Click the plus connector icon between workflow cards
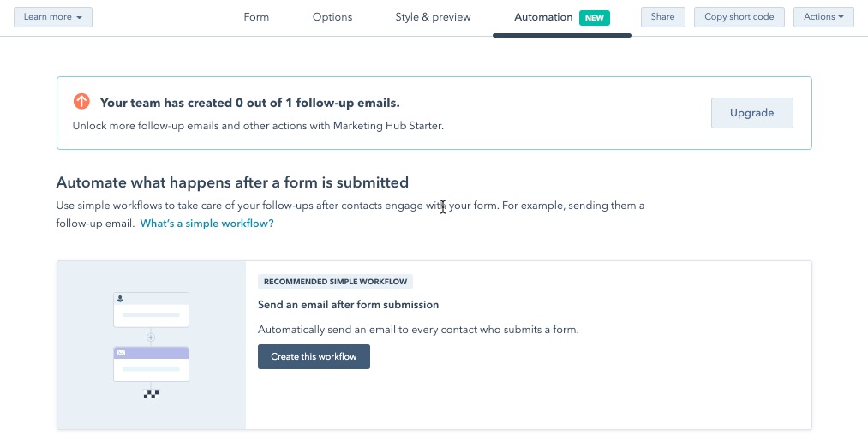The width and height of the screenshot is (868, 447). tap(151, 337)
